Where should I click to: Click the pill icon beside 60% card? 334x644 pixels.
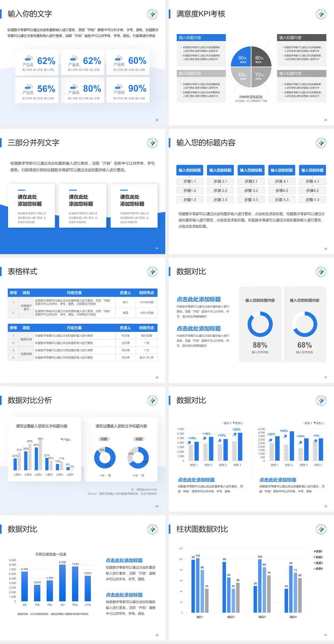pos(119,58)
